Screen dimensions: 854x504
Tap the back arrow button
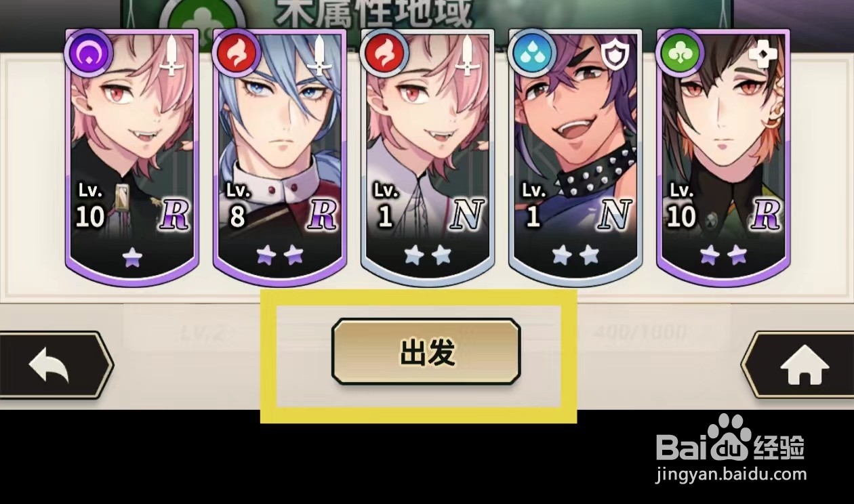coord(54,365)
